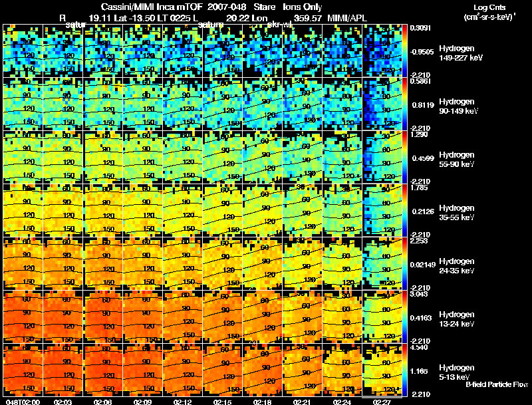Click the 048T02:00 start time label
This screenshot has height=405, width=532.
pos(23,402)
